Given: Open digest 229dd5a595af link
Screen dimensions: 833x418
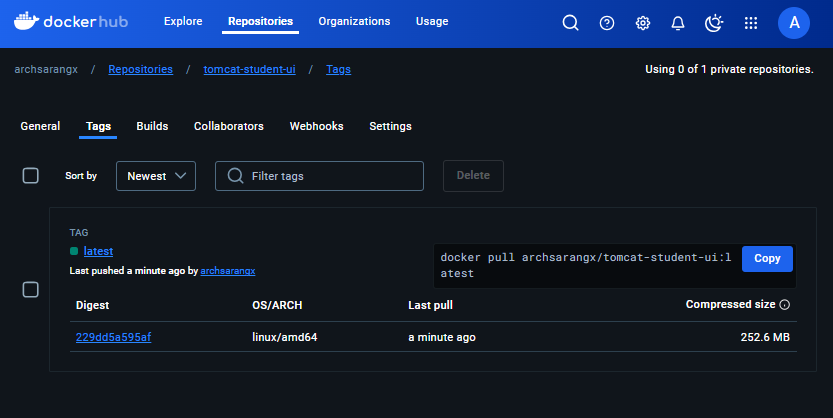Looking at the screenshot, I should [x=113, y=337].
